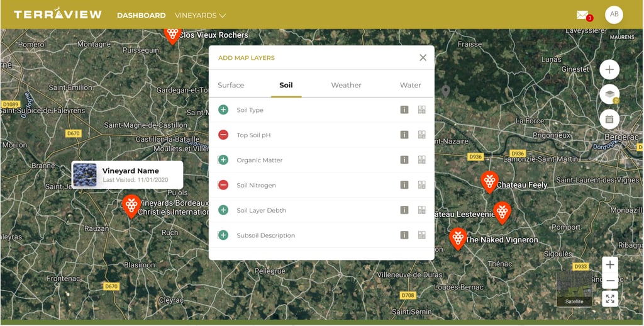Open the AB user avatar
Image resolution: width=644 pixels, height=326 pixels.
pyautogui.click(x=614, y=15)
